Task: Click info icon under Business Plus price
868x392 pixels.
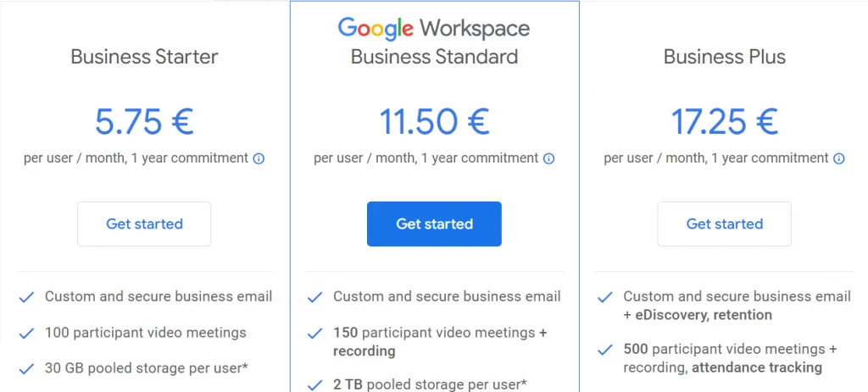Action: point(839,158)
